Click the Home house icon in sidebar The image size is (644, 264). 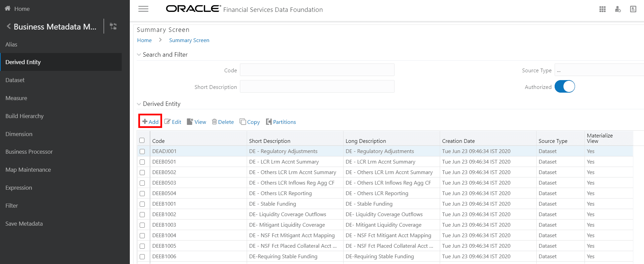point(7,8)
